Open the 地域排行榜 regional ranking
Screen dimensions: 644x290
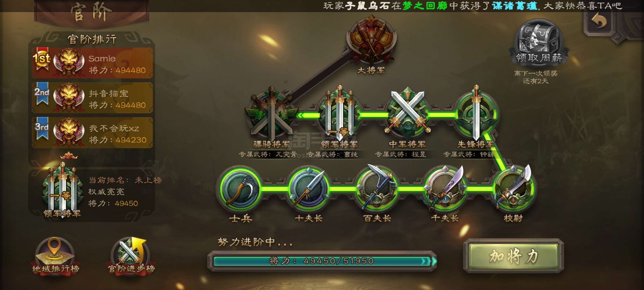(x=56, y=256)
